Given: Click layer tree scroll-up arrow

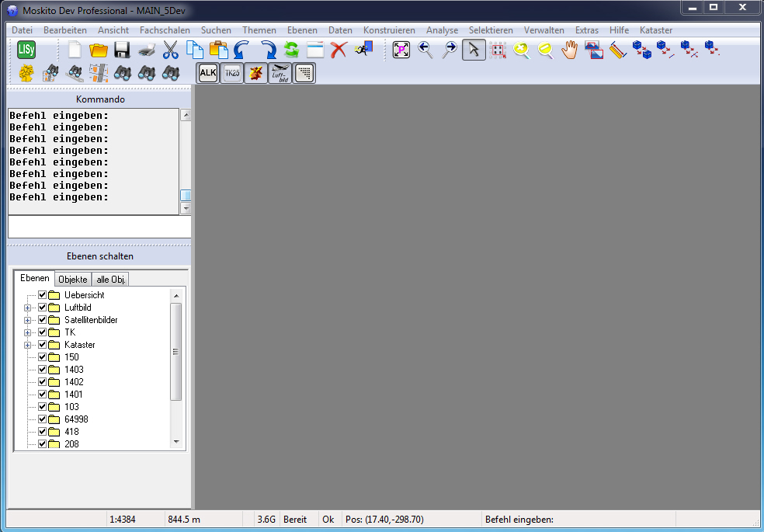Looking at the screenshot, I should 176,295.
